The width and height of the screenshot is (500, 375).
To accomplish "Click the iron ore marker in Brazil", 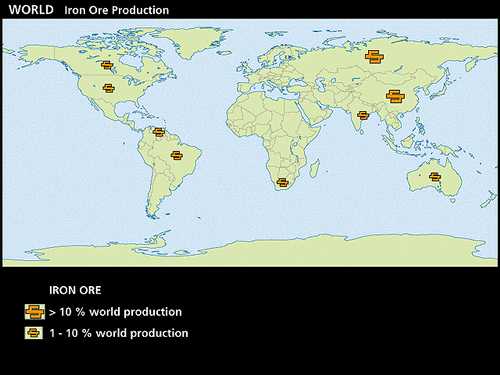I will tap(177, 155).
